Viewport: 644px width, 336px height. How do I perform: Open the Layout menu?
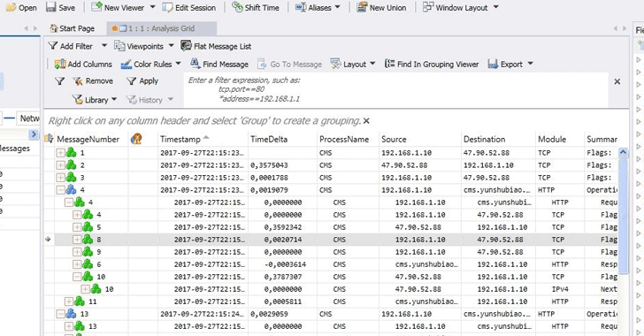349,64
